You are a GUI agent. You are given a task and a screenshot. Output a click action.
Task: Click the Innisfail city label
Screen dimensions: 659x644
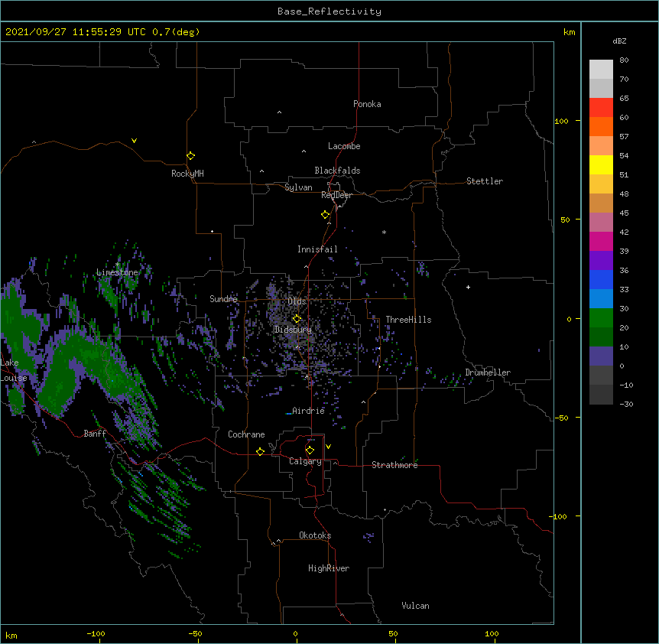tap(317, 249)
